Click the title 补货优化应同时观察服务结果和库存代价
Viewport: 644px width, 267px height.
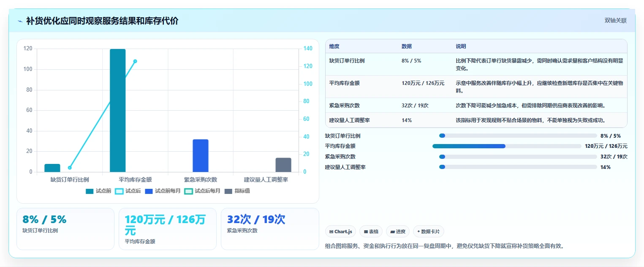pos(102,21)
